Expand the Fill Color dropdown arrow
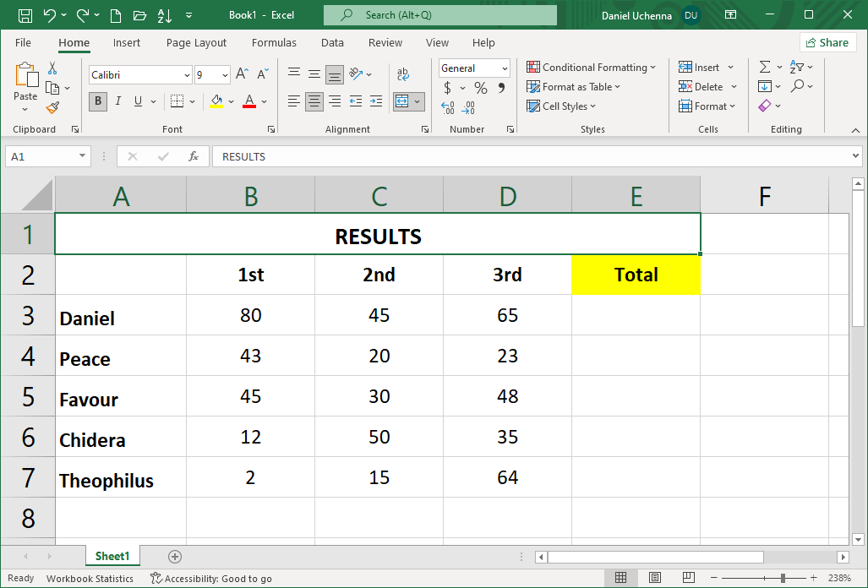This screenshot has width=868, height=588. tap(231, 101)
